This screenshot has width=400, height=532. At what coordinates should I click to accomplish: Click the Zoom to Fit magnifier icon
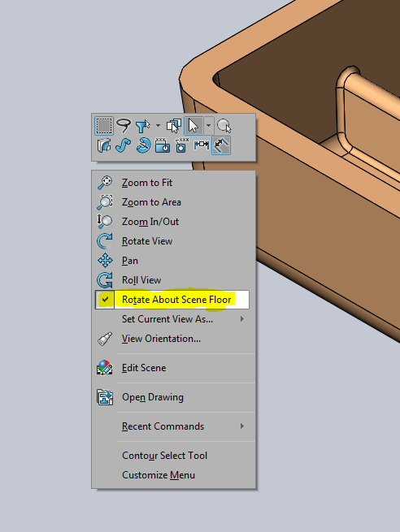pyautogui.click(x=105, y=183)
